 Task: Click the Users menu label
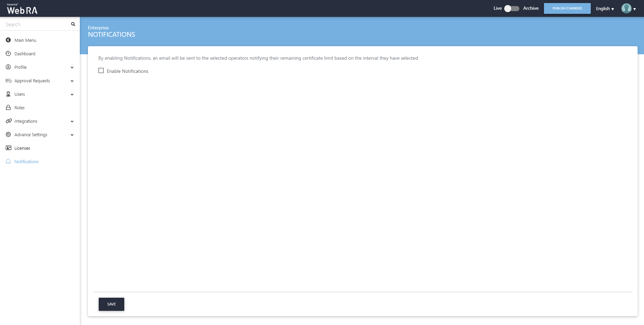(20, 94)
